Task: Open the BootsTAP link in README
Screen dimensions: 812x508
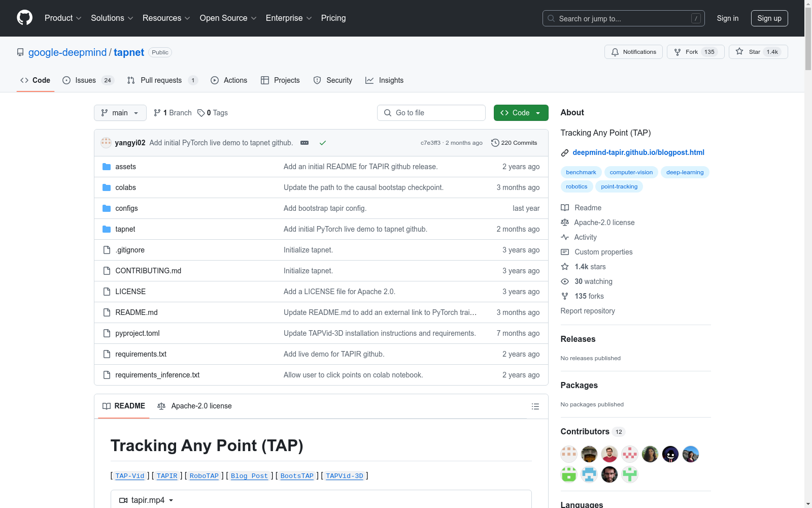Action: coord(297,476)
